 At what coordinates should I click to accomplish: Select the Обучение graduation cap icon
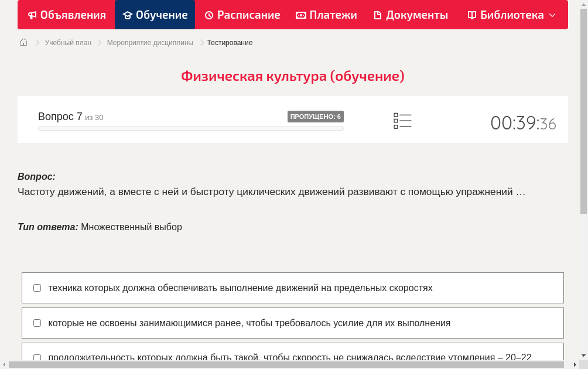[128, 15]
